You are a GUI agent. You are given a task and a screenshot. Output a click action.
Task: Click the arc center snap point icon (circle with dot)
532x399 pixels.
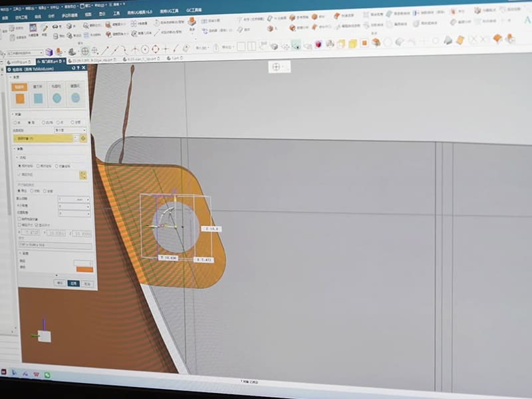pyautogui.click(x=145, y=50)
